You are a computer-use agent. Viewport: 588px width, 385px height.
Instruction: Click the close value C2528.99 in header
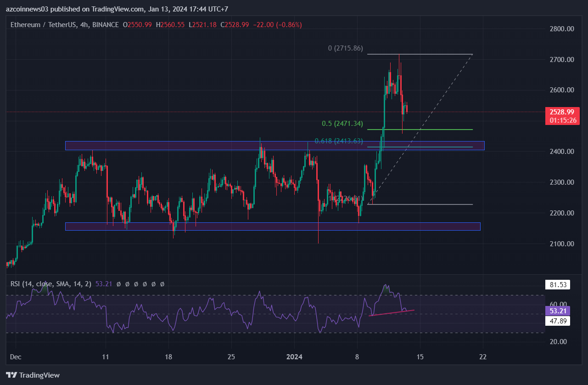pos(235,25)
